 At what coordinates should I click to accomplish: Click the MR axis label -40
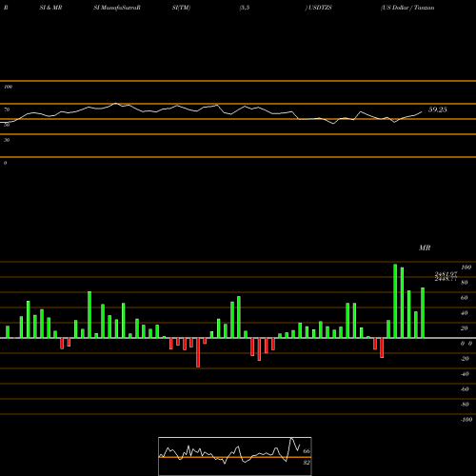465,374
